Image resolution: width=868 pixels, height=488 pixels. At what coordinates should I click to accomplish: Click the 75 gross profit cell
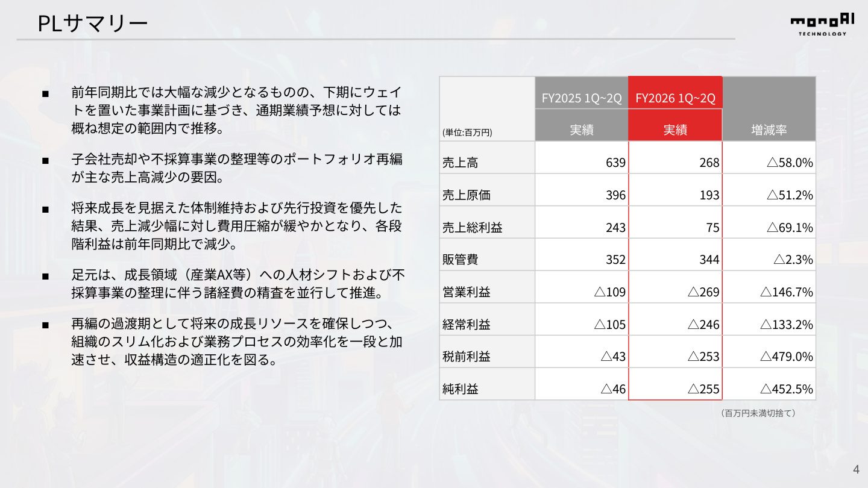tap(675, 223)
